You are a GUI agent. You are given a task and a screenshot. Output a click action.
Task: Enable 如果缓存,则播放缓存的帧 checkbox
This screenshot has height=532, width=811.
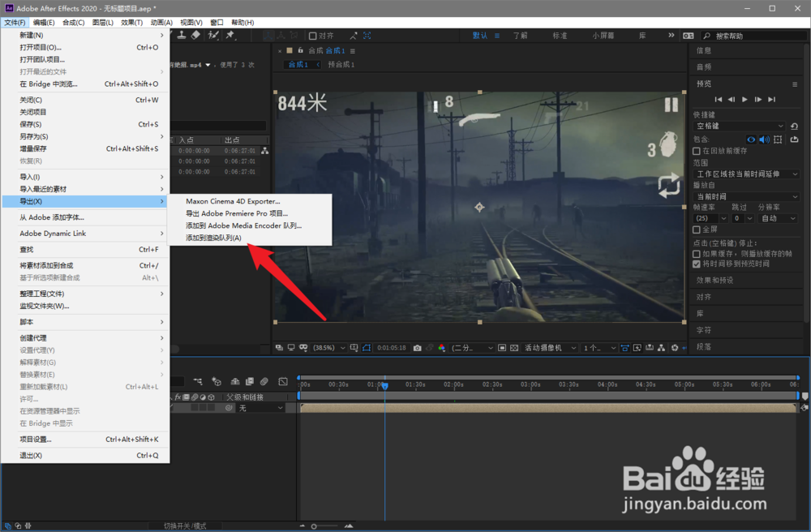pos(697,254)
